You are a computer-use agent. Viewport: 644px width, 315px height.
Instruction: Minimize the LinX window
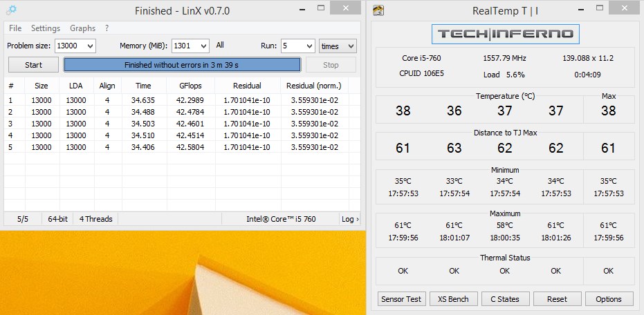click(x=303, y=9)
